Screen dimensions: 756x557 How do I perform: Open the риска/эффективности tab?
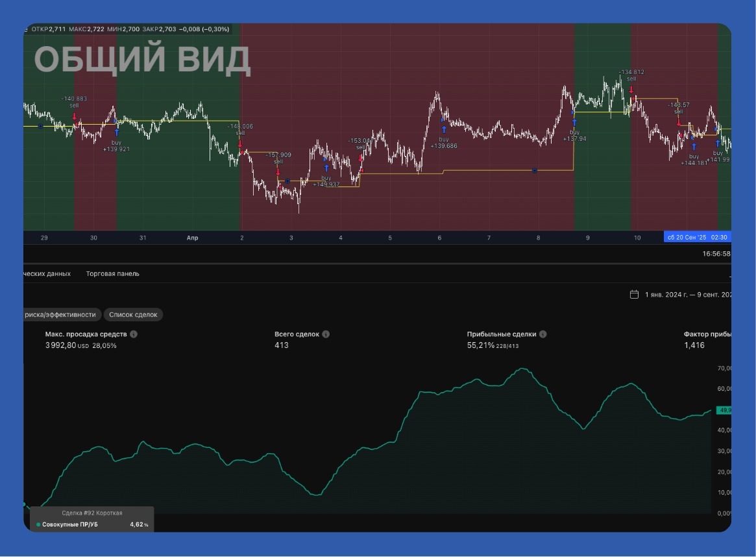tap(62, 314)
